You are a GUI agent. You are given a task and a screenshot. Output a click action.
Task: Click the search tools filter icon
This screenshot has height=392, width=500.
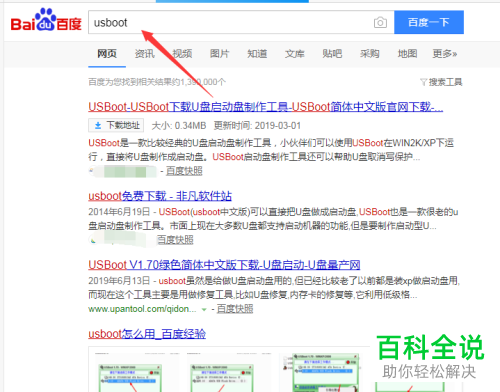point(423,82)
